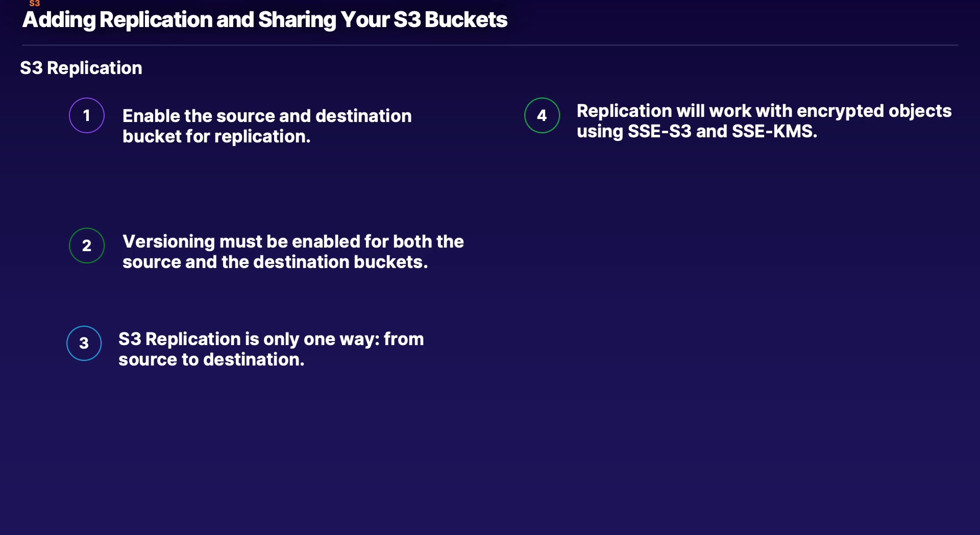Image resolution: width=980 pixels, height=535 pixels.
Task: Click the word 'Versioning' in point 2
Action: point(168,241)
